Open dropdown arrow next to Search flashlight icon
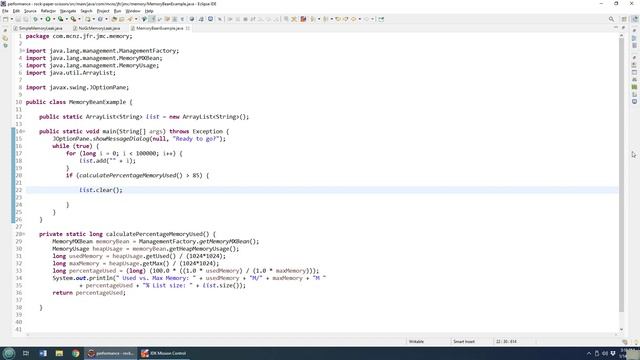 pyautogui.click(x=136, y=19)
